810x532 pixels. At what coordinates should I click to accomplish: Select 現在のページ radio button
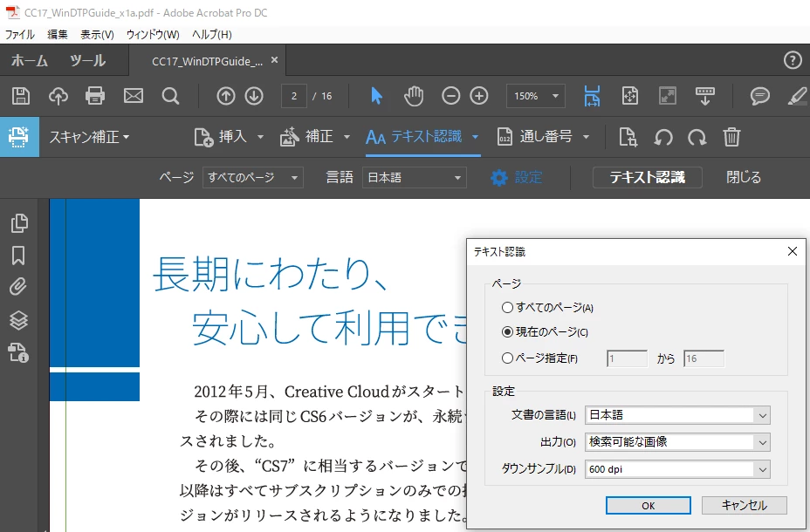pos(507,331)
